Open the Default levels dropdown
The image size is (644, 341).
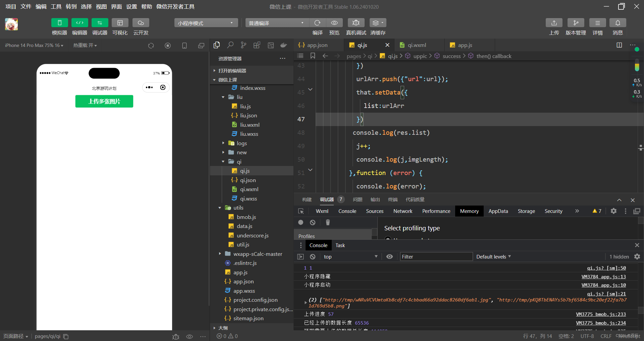493,257
